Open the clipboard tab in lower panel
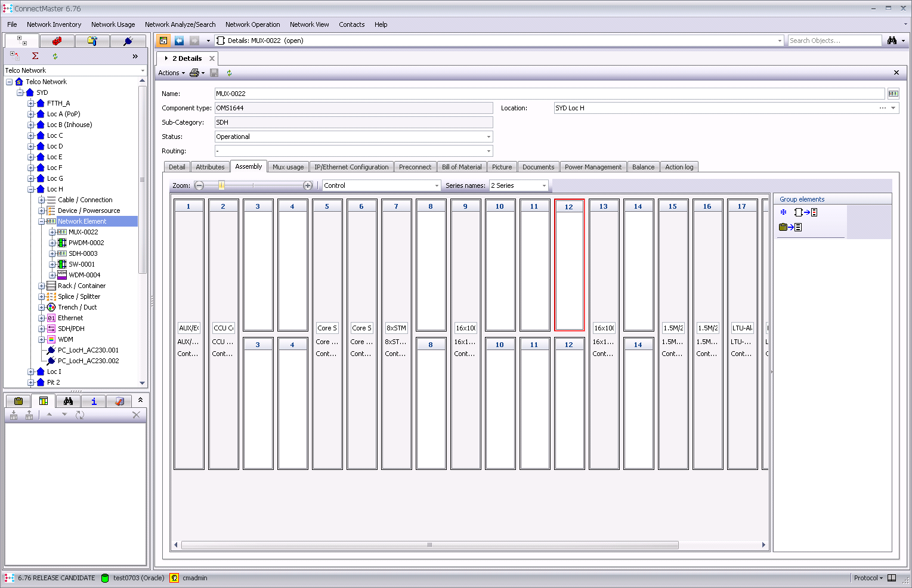 pyautogui.click(x=18, y=401)
